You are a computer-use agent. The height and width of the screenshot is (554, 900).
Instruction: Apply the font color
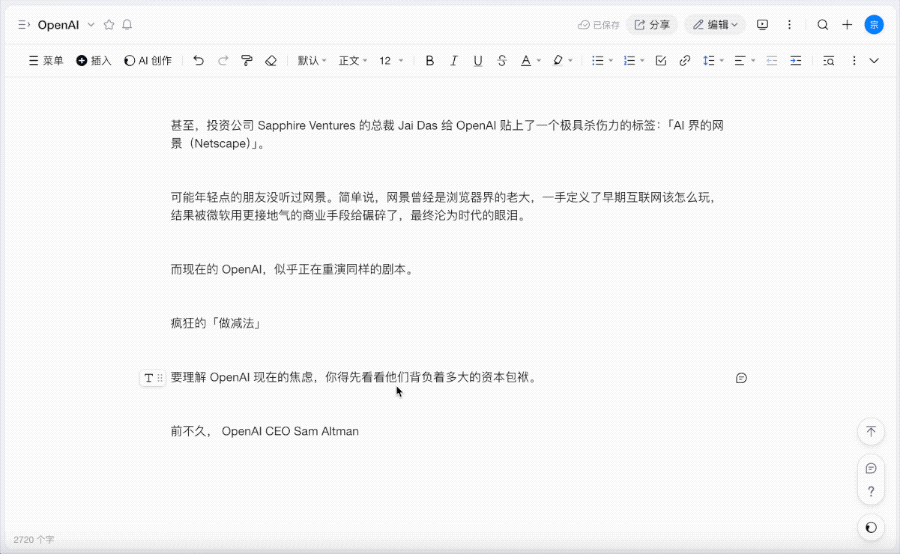(x=526, y=61)
